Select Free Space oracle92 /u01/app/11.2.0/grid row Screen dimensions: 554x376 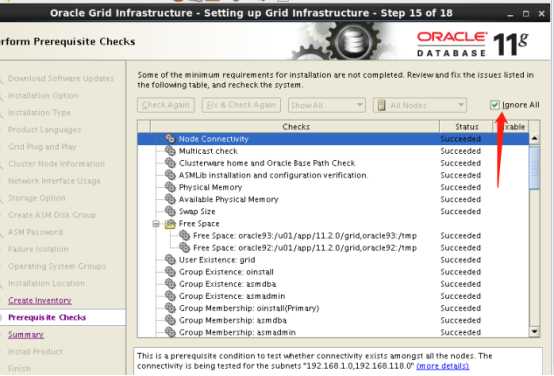(333, 247)
